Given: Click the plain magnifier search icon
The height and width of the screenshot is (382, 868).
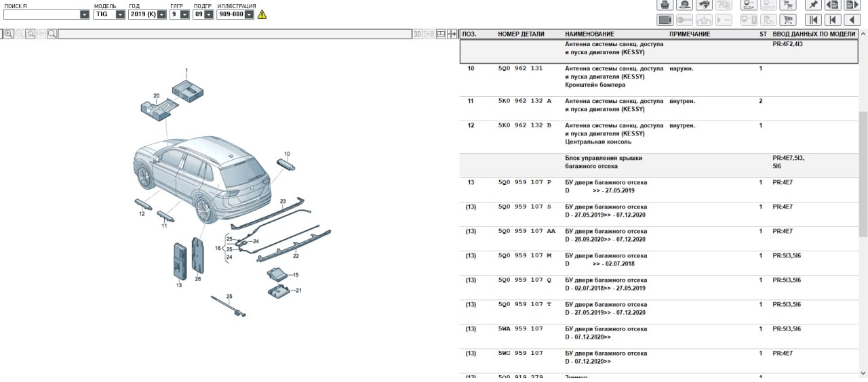Looking at the screenshot, I should [x=52, y=33].
